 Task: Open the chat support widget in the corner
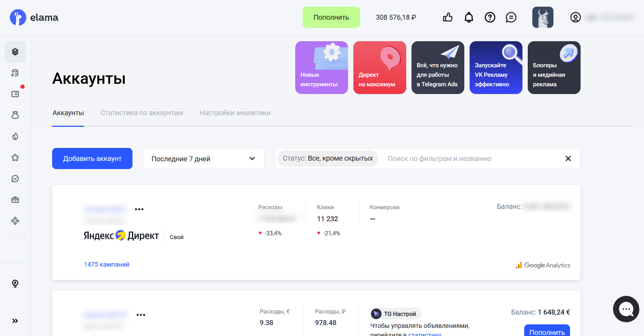click(626, 309)
